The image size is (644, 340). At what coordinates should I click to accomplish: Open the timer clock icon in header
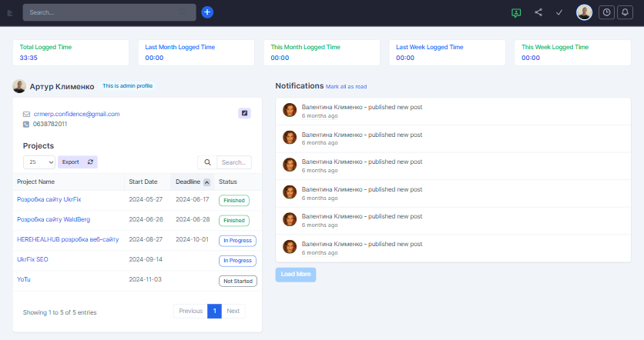[606, 12]
